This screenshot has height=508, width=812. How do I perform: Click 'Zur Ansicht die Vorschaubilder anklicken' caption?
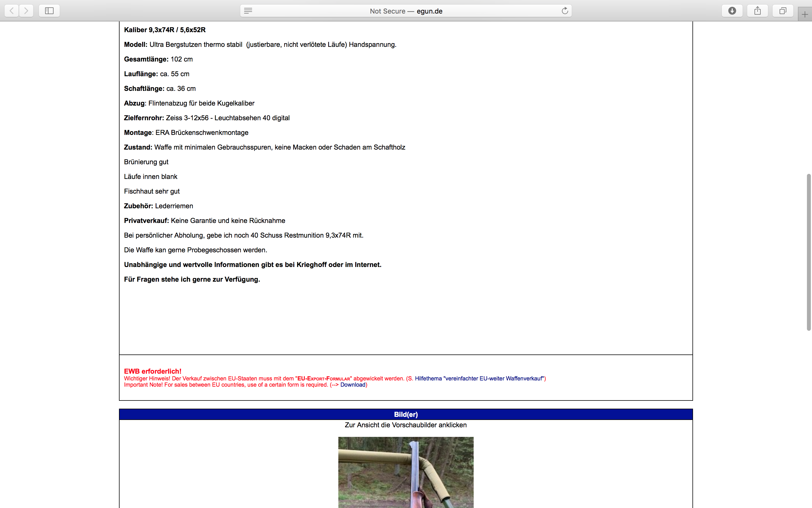point(406,425)
